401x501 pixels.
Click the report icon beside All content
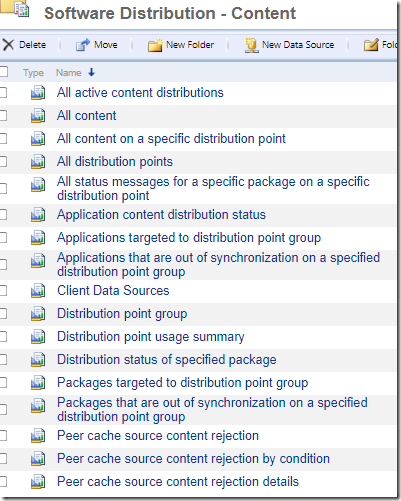tap(38, 116)
